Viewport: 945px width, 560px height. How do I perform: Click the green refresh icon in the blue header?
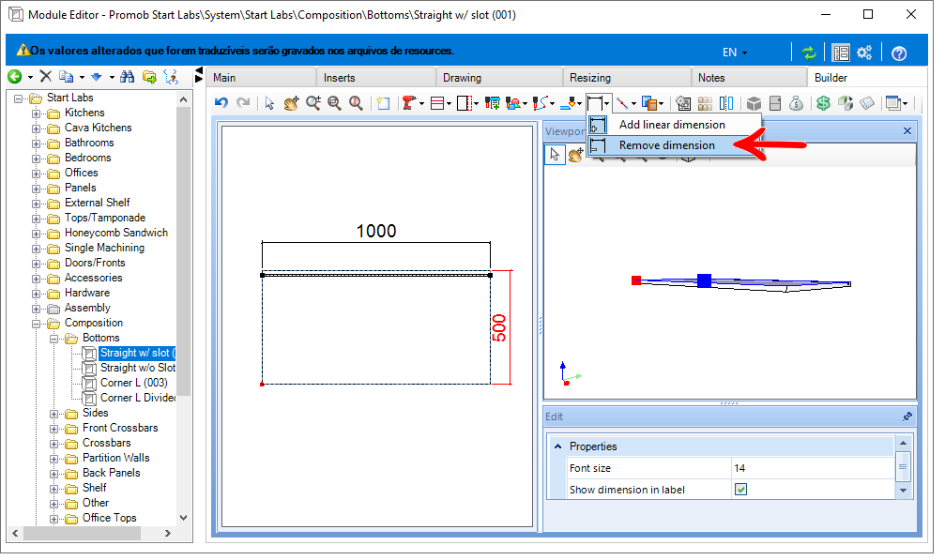click(808, 53)
